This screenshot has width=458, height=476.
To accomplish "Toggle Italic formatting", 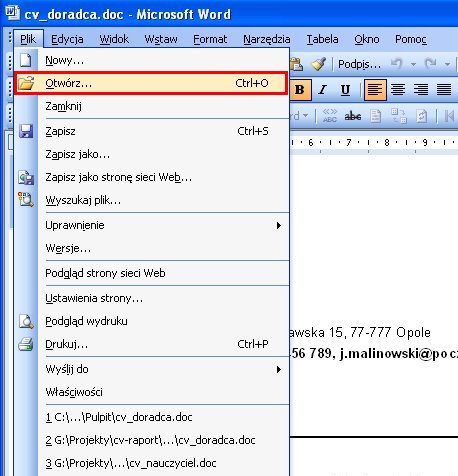I will (x=322, y=90).
